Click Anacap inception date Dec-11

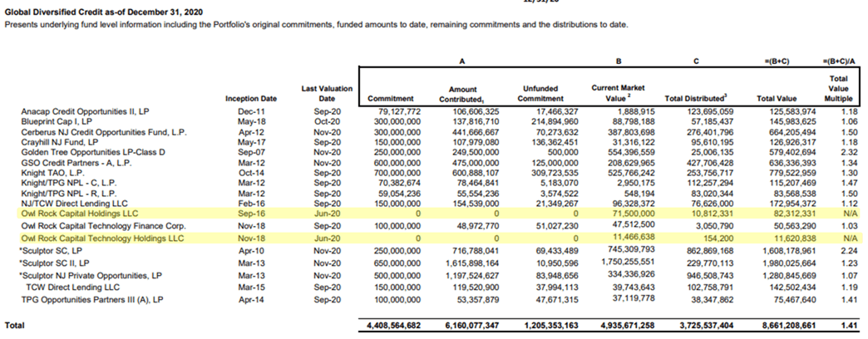point(251,111)
